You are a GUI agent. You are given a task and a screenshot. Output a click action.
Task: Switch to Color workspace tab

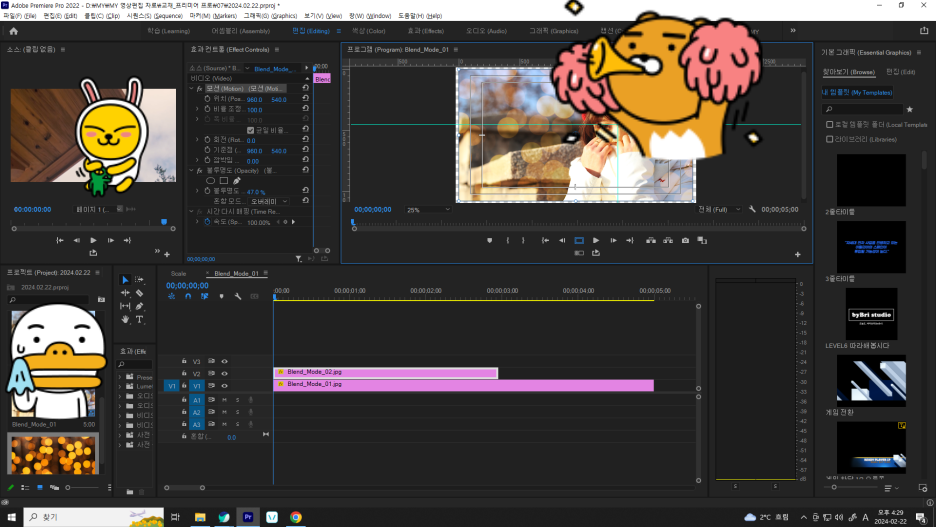point(368,31)
